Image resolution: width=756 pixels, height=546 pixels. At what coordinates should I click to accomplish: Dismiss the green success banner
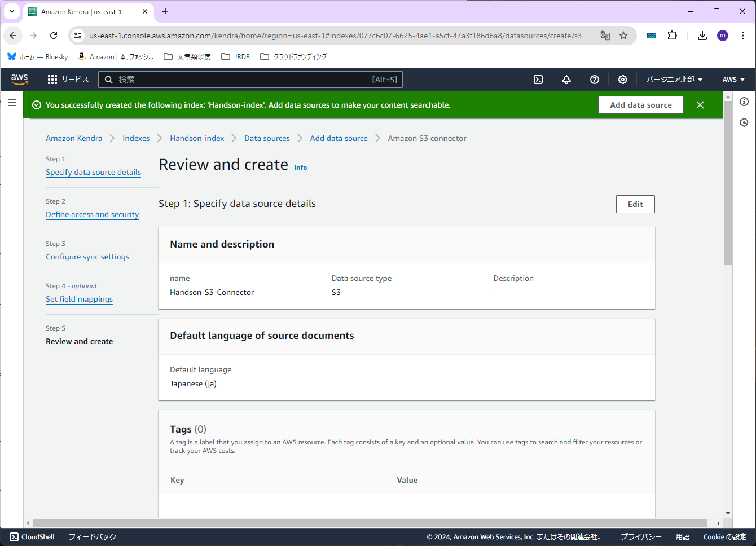click(700, 105)
